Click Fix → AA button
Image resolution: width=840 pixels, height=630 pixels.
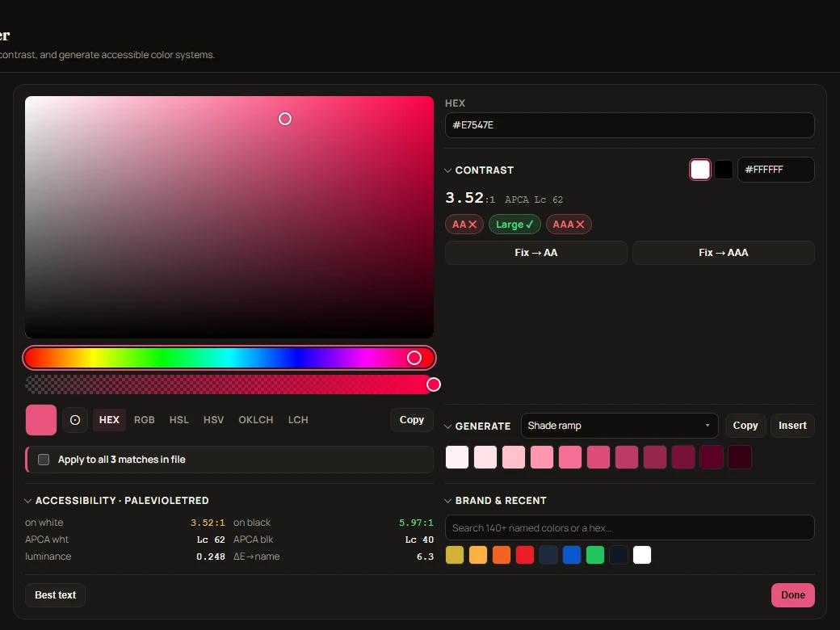point(535,253)
